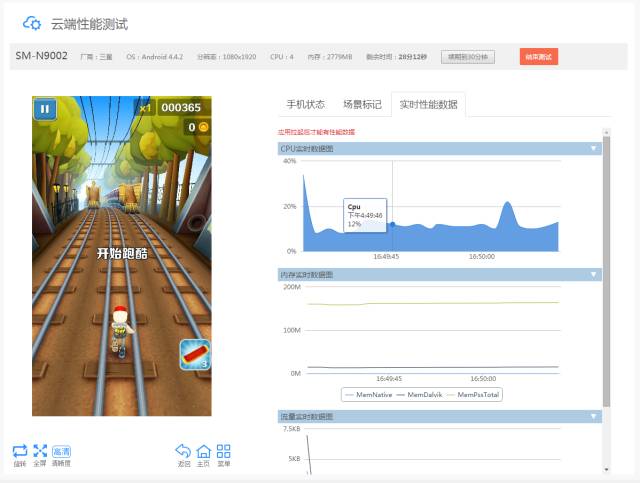Click the gray extend time button

[468, 57]
